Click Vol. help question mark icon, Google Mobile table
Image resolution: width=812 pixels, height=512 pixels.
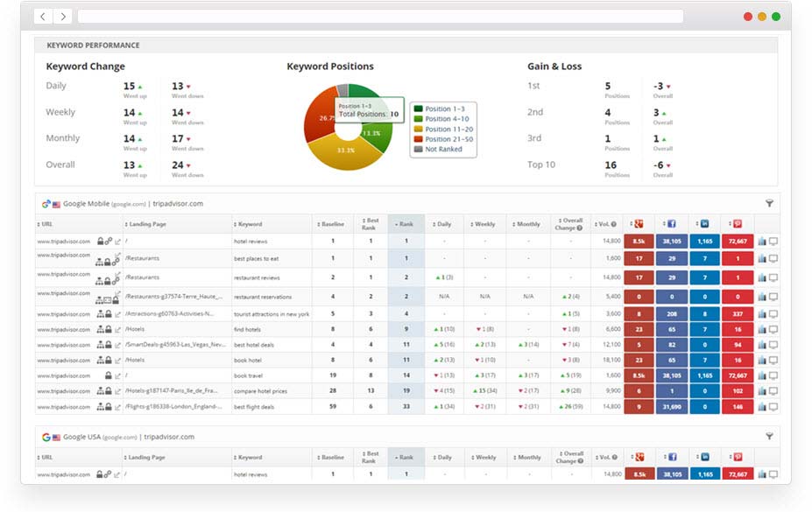coord(613,225)
